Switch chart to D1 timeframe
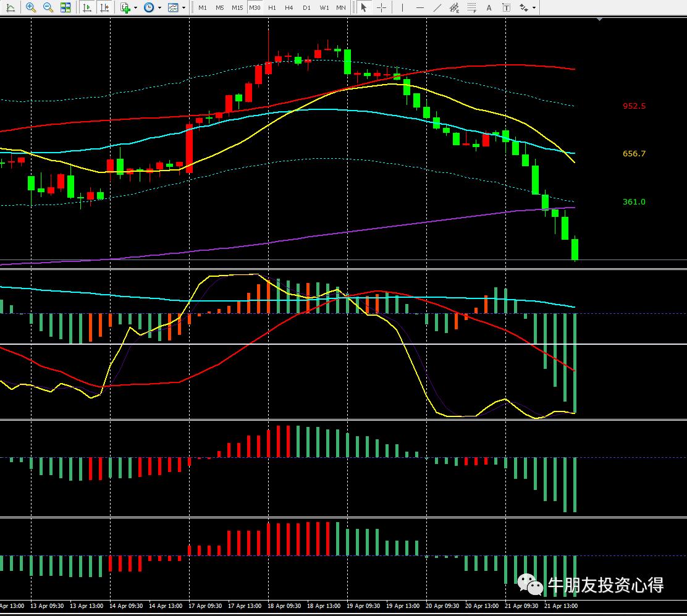This screenshot has width=687, height=616. pos(306,7)
